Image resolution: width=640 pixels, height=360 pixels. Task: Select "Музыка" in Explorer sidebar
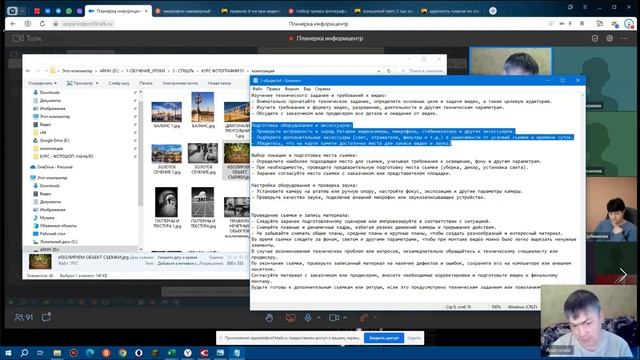pyautogui.click(x=47, y=218)
